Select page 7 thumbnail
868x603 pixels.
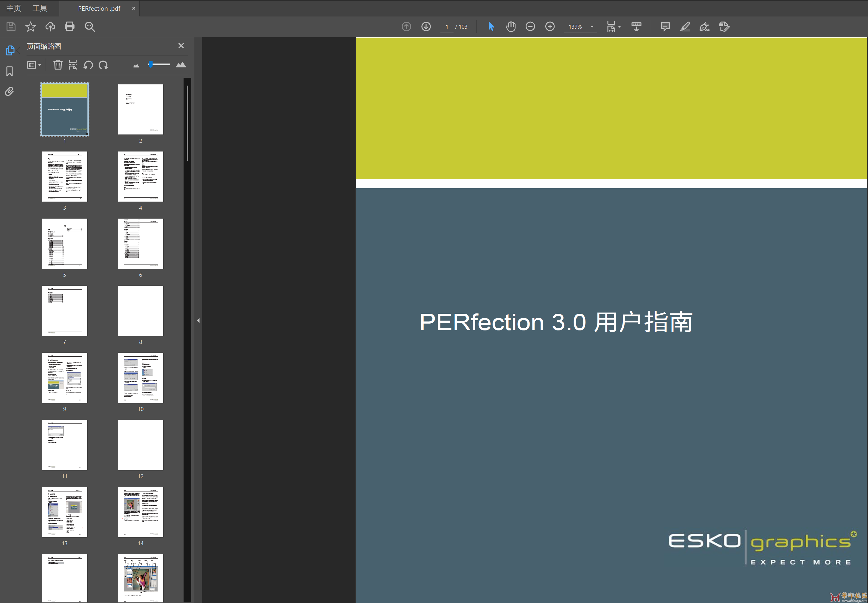(x=65, y=310)
